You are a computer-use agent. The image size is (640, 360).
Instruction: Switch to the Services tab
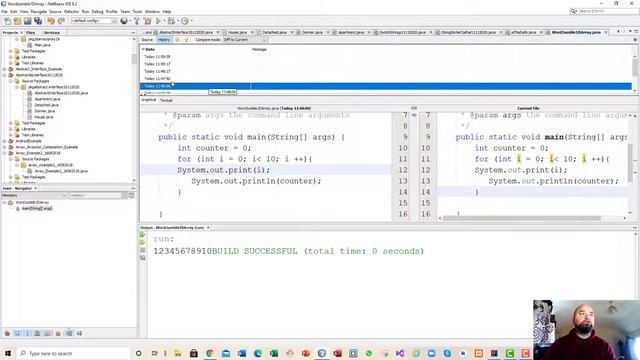(x=52, y=32)
